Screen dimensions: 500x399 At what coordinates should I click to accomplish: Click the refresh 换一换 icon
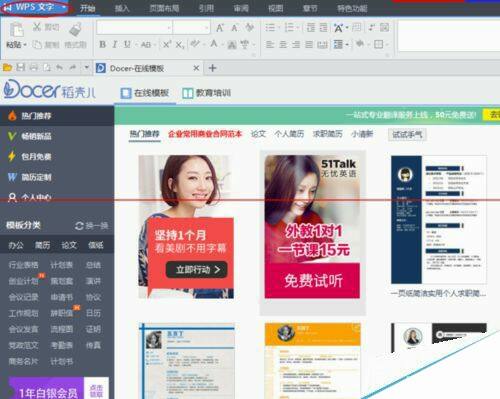pyautogui.click(x=79, y=226)
